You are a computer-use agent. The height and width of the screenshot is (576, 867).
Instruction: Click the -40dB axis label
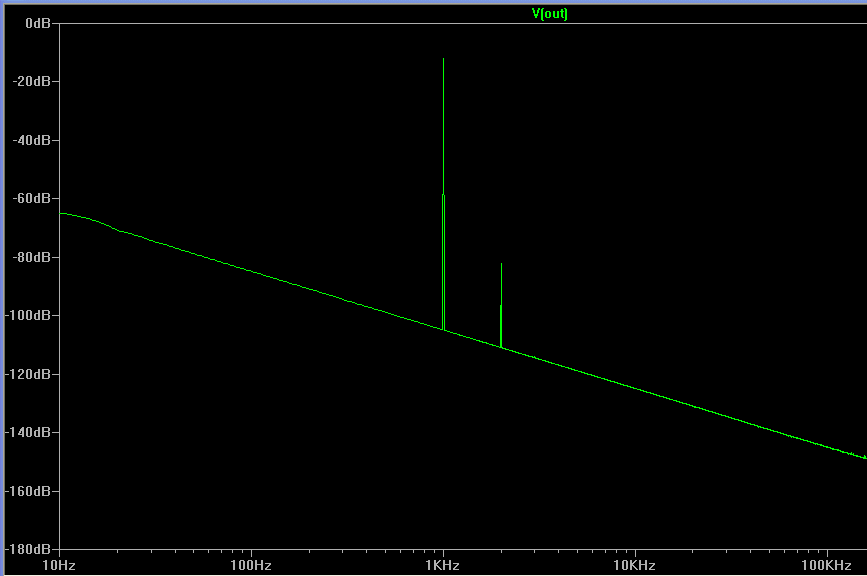(32, 140)
